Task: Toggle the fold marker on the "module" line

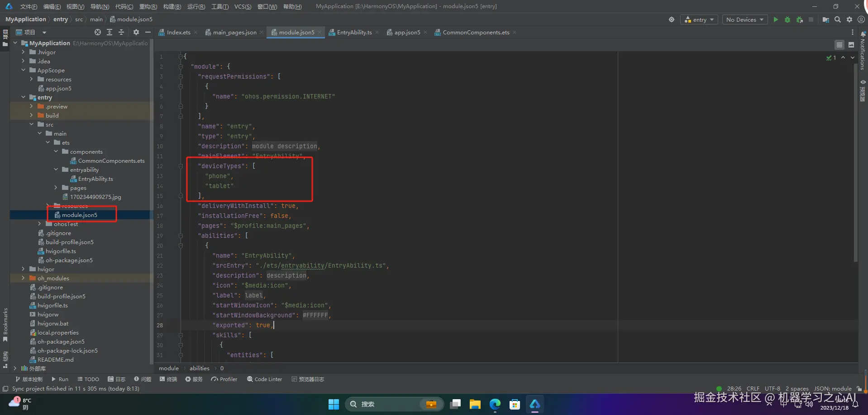Action: click(x=181, y=66)
